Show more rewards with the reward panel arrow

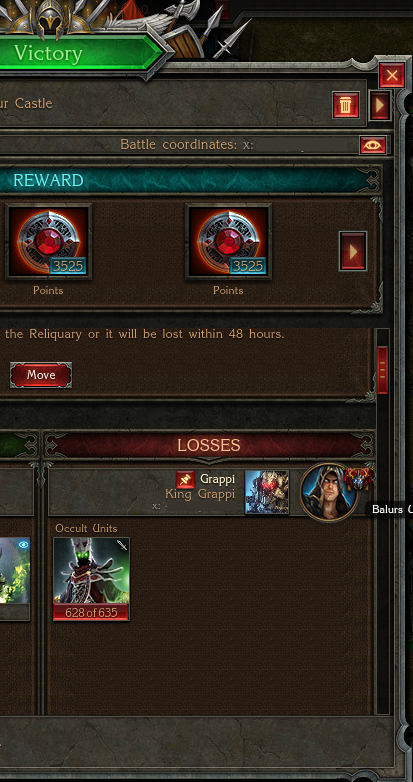pos(353,251)
